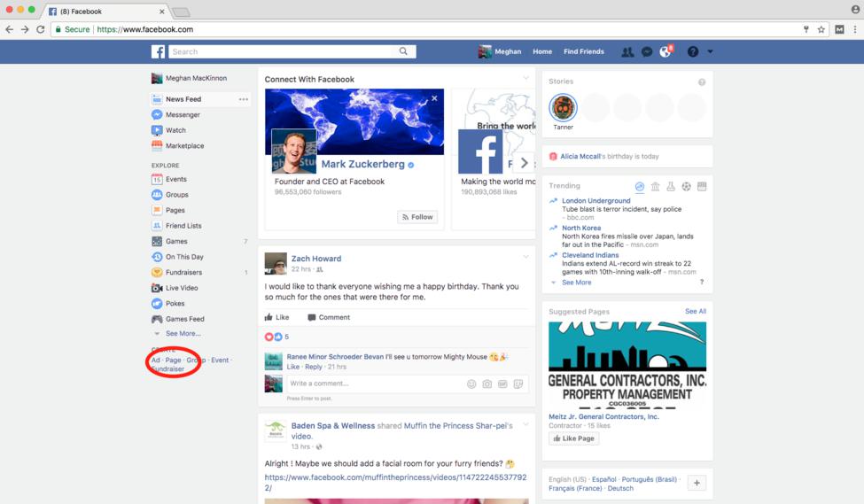Click See All suggested pages

tap(696, 311)
